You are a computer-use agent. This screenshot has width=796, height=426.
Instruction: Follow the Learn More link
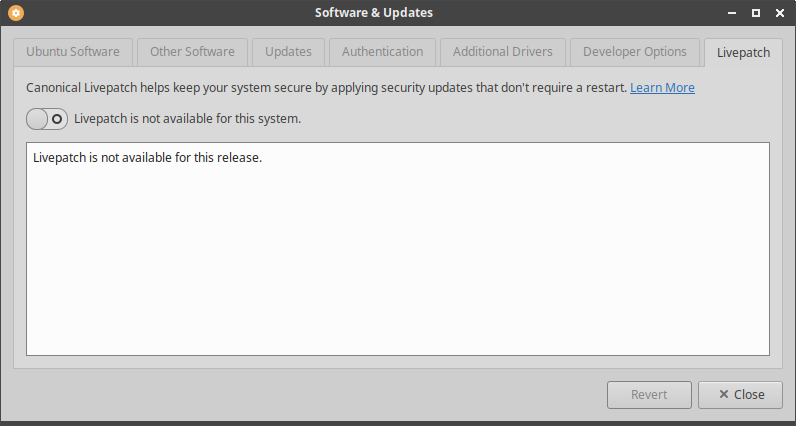pos(662,88)
